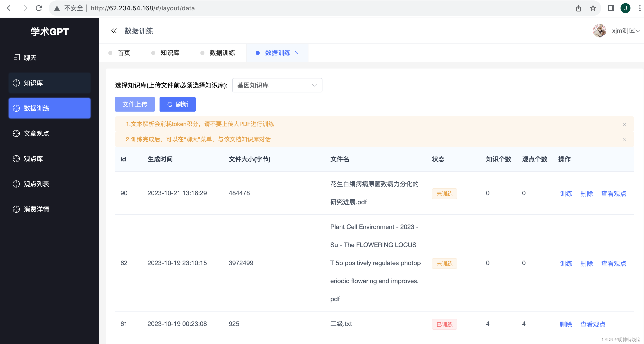Click 训练 for file id 90
Image resolution: width=644 pixels, height=344 pixels.
[565, 194]
